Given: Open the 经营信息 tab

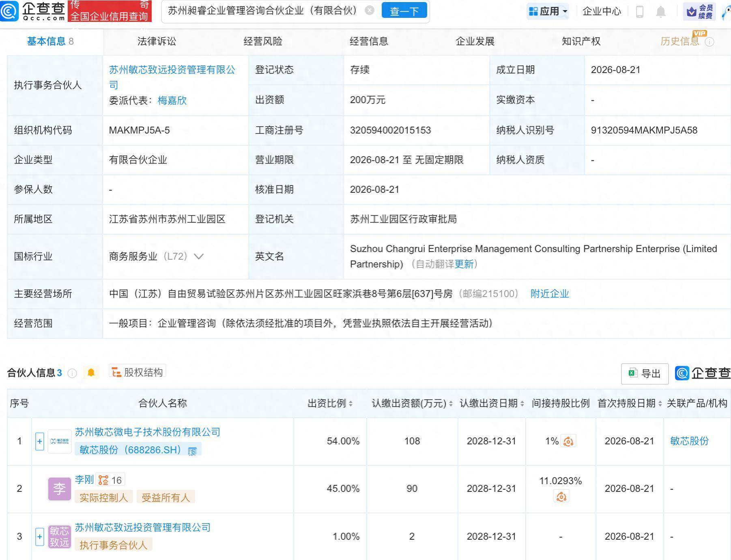Looking at the screenshot, I should point(369,41).
